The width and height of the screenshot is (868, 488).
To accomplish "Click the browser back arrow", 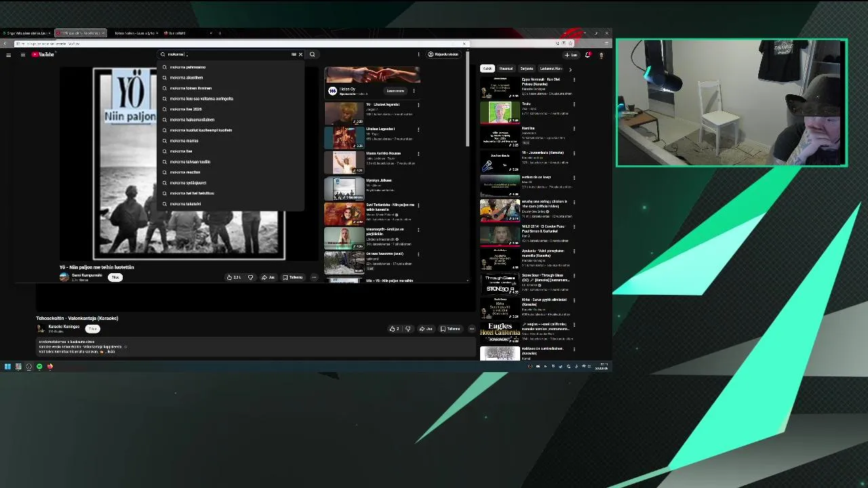I will point(5,43).
